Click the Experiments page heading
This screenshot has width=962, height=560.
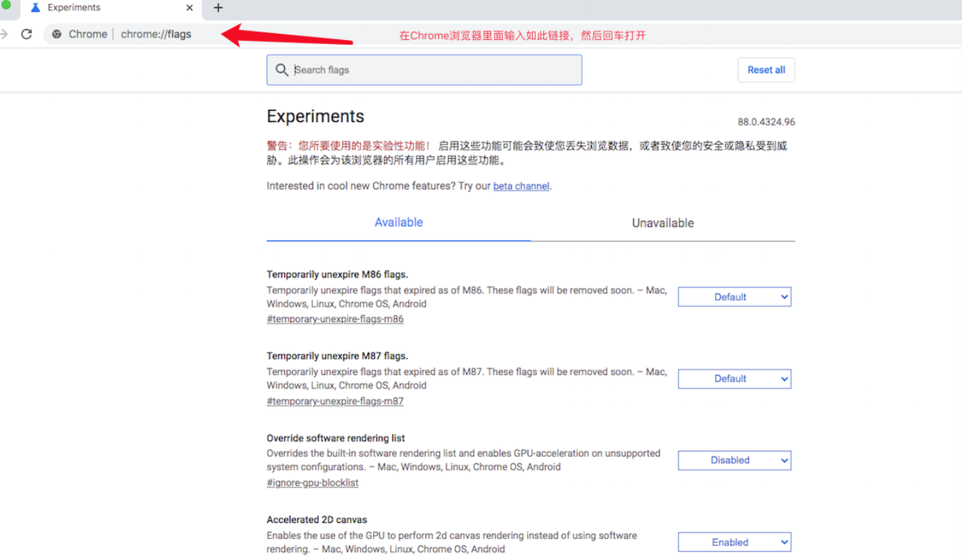pos(315,116)
